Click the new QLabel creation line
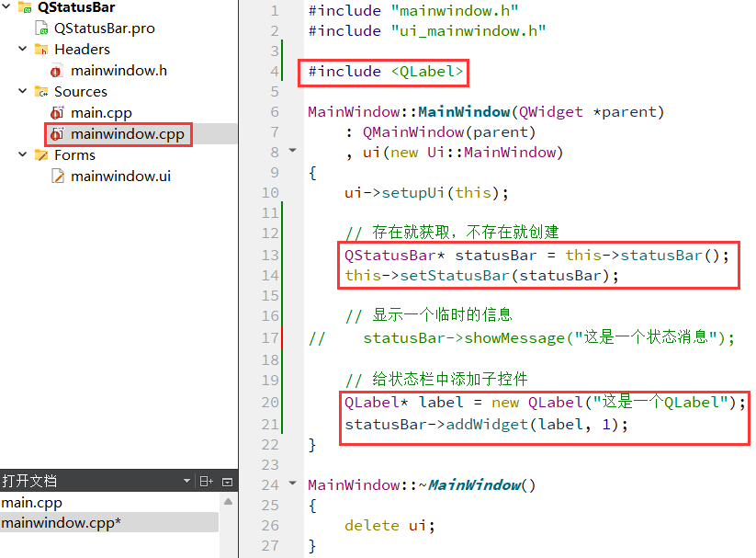Screen dimensions: 756x558 coord(545,402)
